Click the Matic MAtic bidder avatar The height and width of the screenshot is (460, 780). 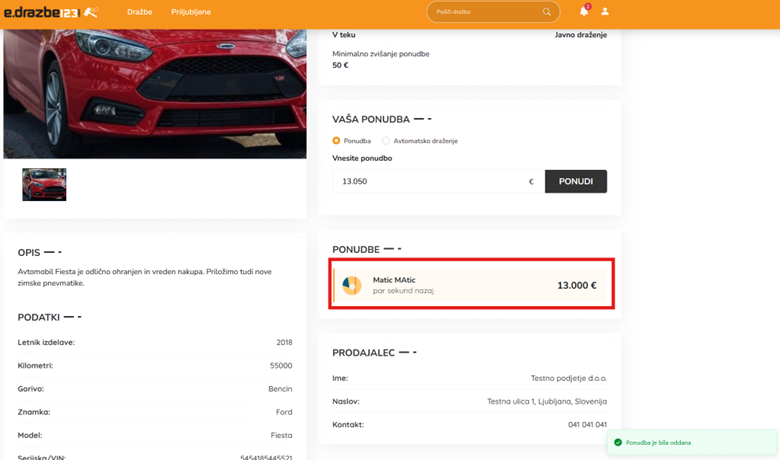point(352,285)
